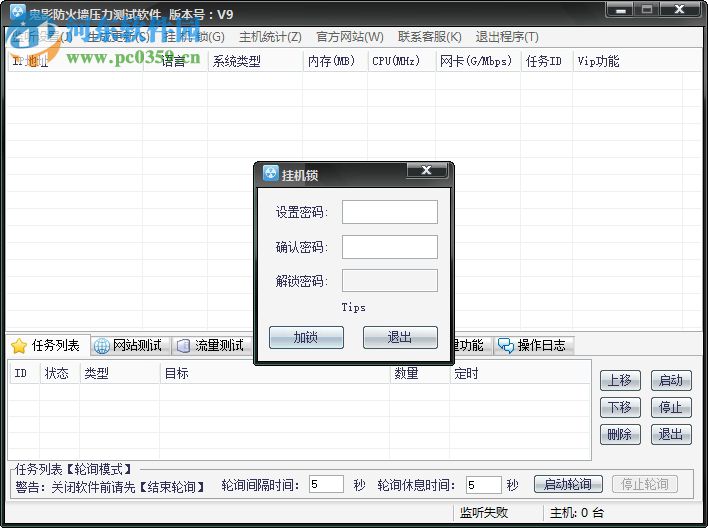Minimize the main window
Viewport: 708px width, 528px height.
(620, 9)
